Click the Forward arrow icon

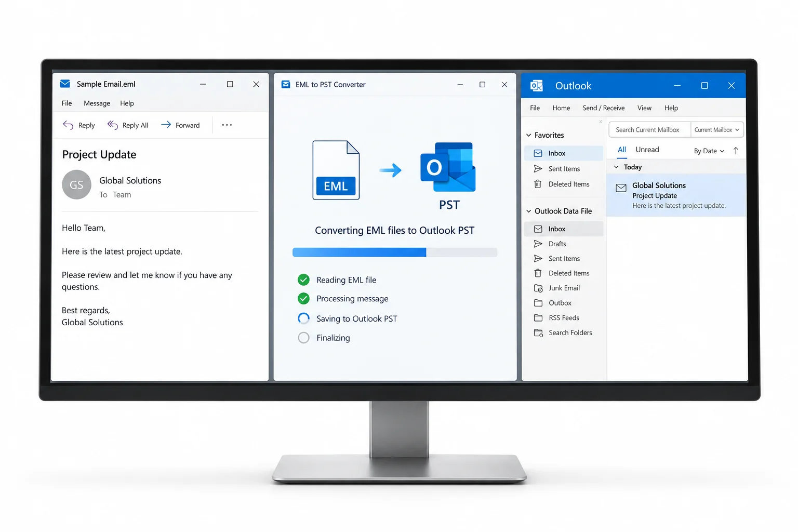[x=166, y=125]
